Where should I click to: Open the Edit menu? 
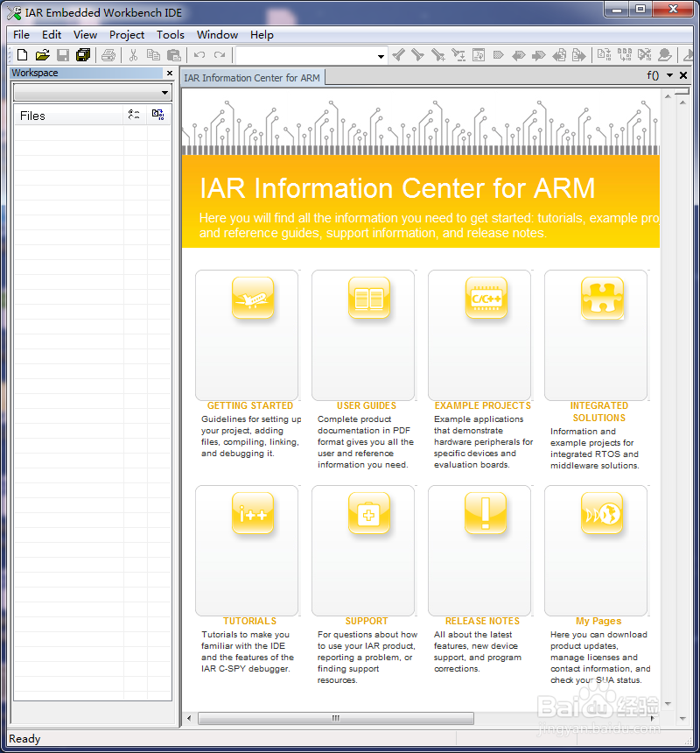point(52,35)
